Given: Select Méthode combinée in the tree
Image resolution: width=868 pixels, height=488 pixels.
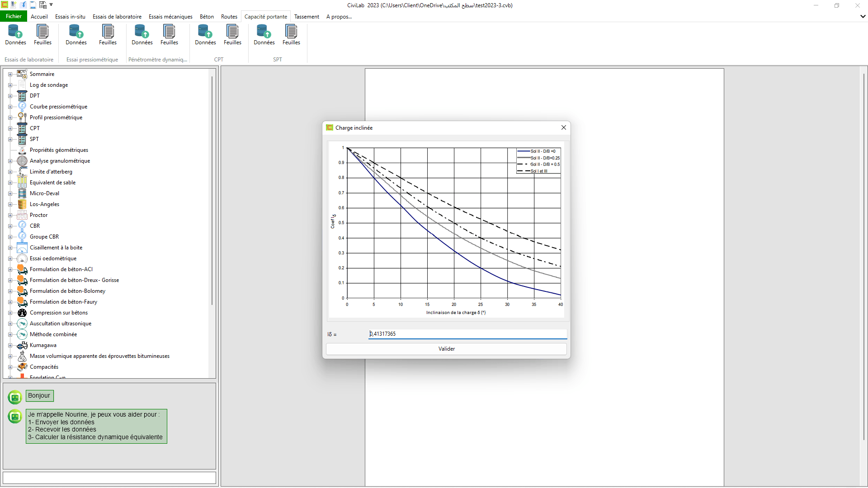Looking at the screenshot, I should pos(53,334).
